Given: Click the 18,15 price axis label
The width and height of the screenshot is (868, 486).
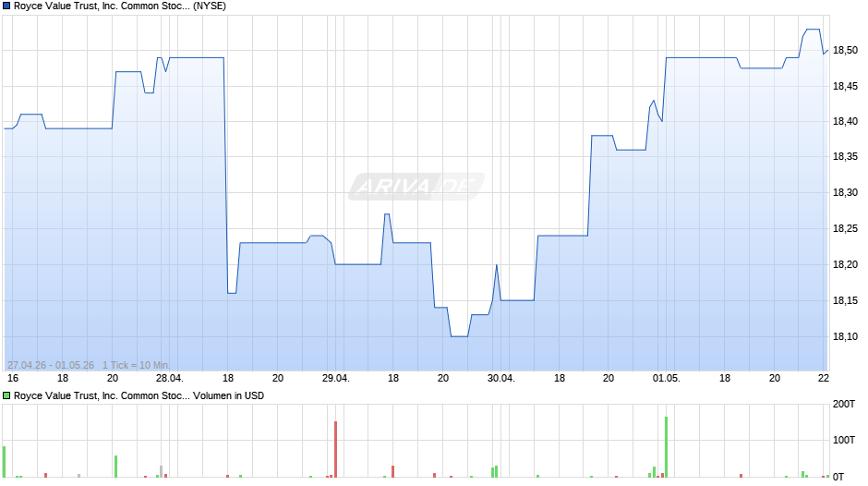Looking at the screenshot, I should [845, 301].
